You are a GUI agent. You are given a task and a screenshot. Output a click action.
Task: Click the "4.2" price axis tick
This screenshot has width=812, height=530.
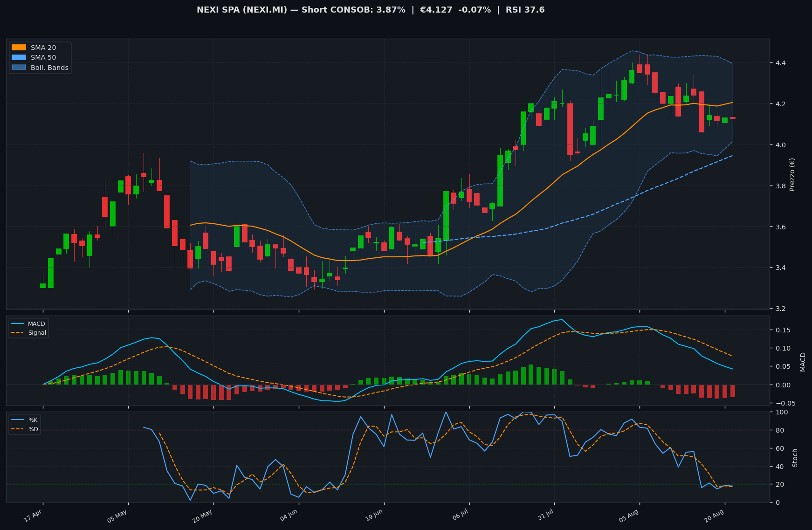780,104
